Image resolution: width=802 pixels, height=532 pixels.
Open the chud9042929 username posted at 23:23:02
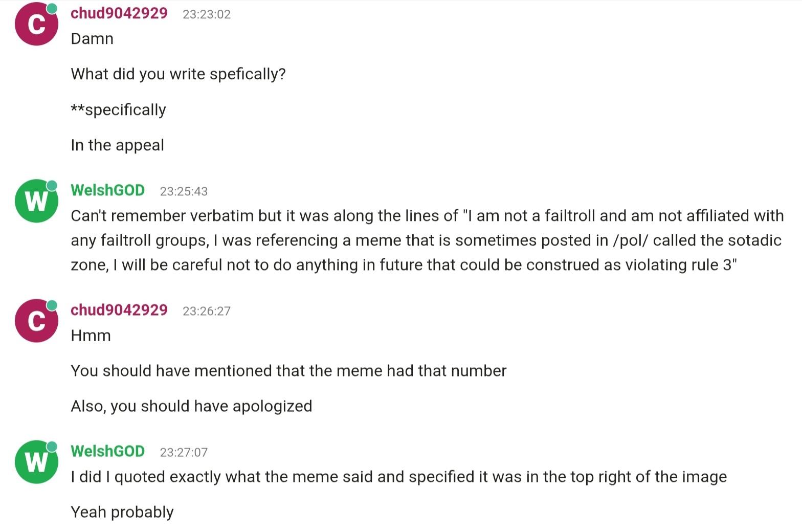coord(119,13)
